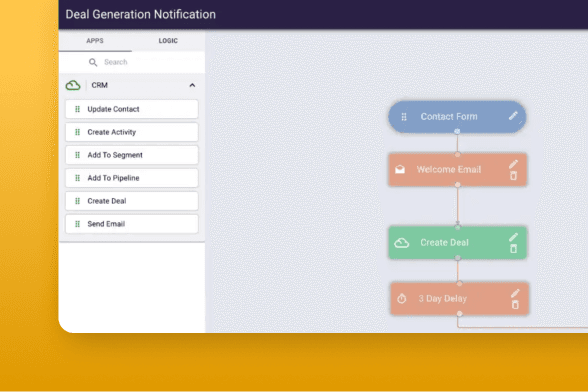Click the Create Deal node cloud icon
The width and height of the screenshot is (588, 392).
click(x=402, y=243)
